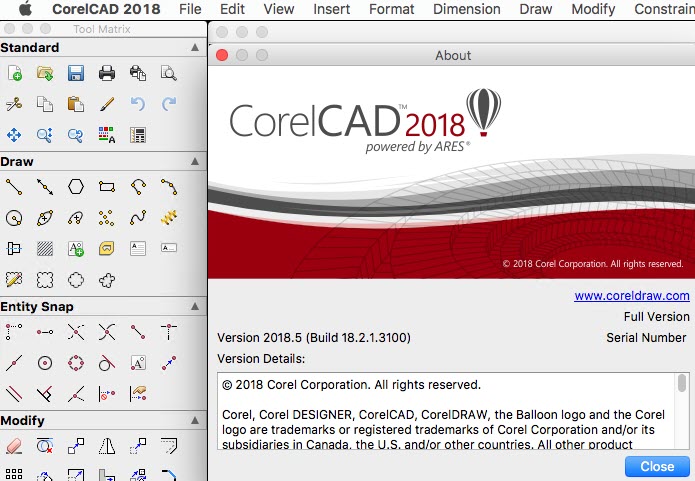Select the Center circle snap icon
The height and width of the screenshot is (481, 695).
pyautogui.click(x=45, y=363)
